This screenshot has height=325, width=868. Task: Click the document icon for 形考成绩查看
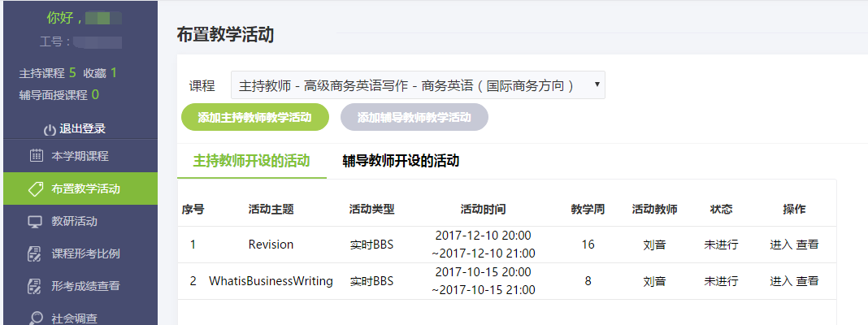point(34,286)
